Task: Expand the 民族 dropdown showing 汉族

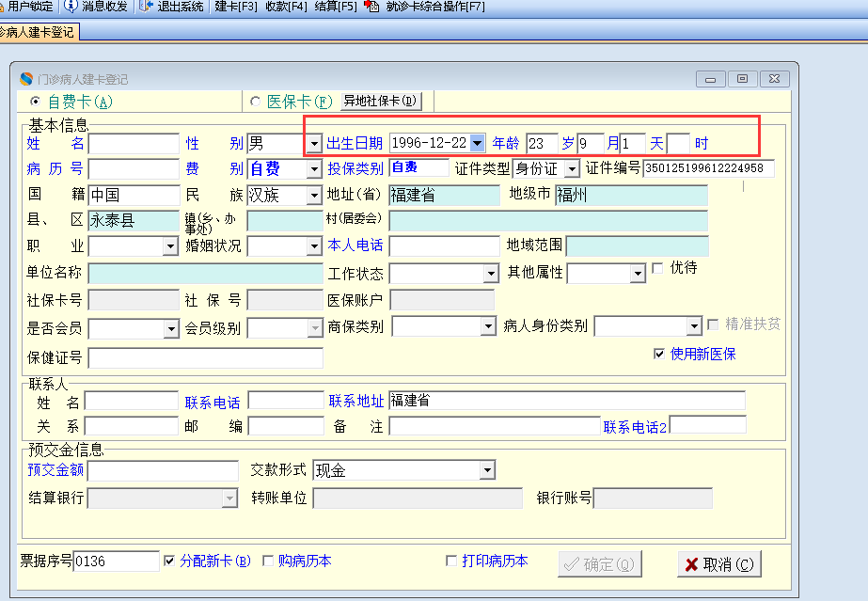Action: pos(314,195)
